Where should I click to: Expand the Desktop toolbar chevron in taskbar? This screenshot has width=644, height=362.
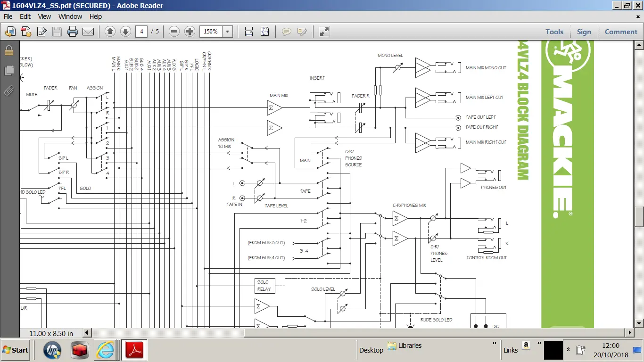tap(495, 343)
